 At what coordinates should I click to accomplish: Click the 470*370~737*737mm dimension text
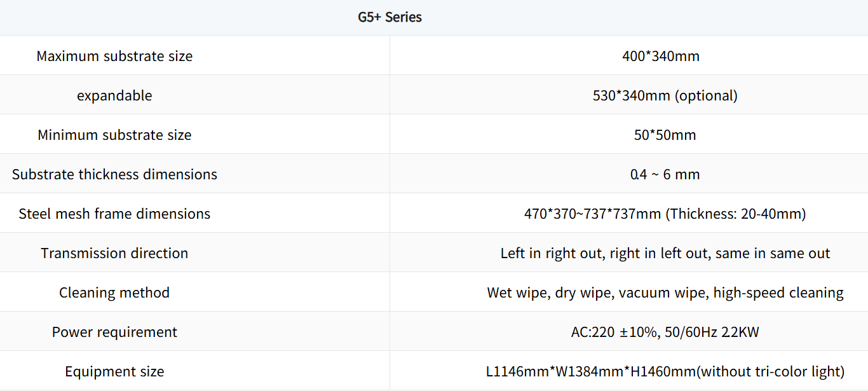[592, 214]
